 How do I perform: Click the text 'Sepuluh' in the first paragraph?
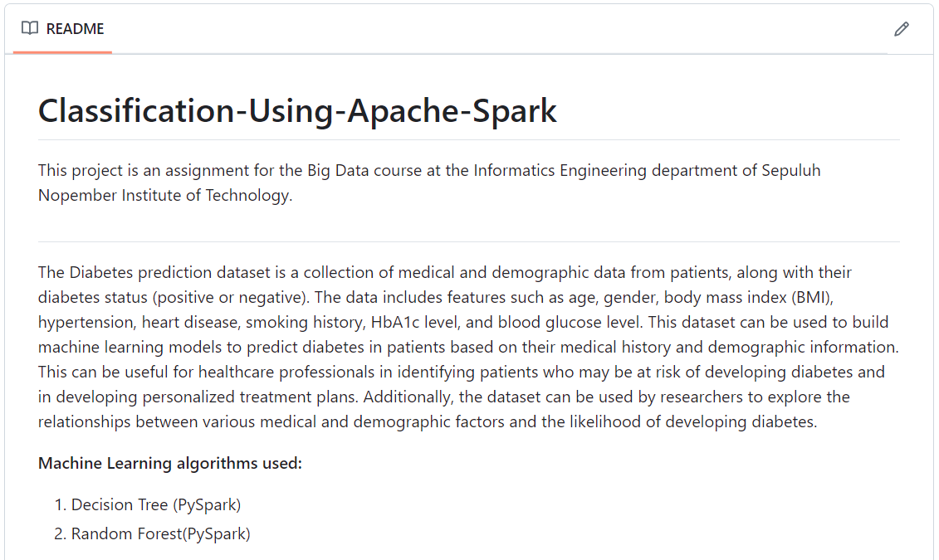[790, 171]
